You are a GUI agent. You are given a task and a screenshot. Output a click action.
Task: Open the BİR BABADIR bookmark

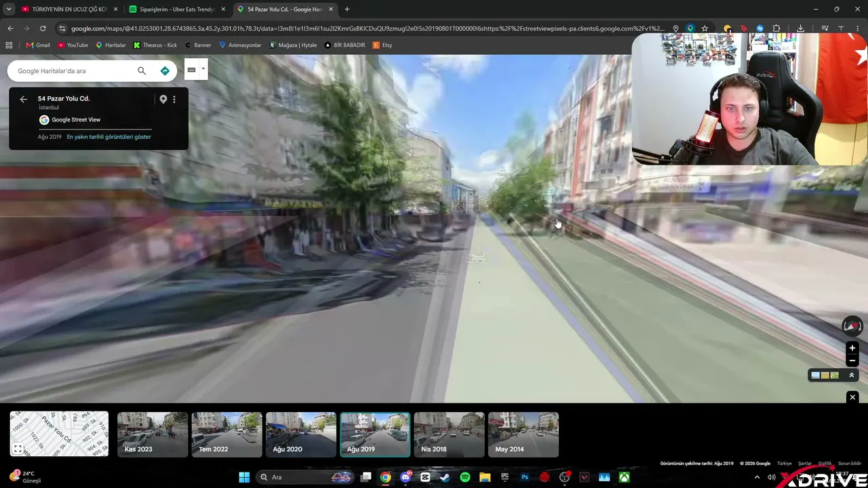[x=345, y=45]
